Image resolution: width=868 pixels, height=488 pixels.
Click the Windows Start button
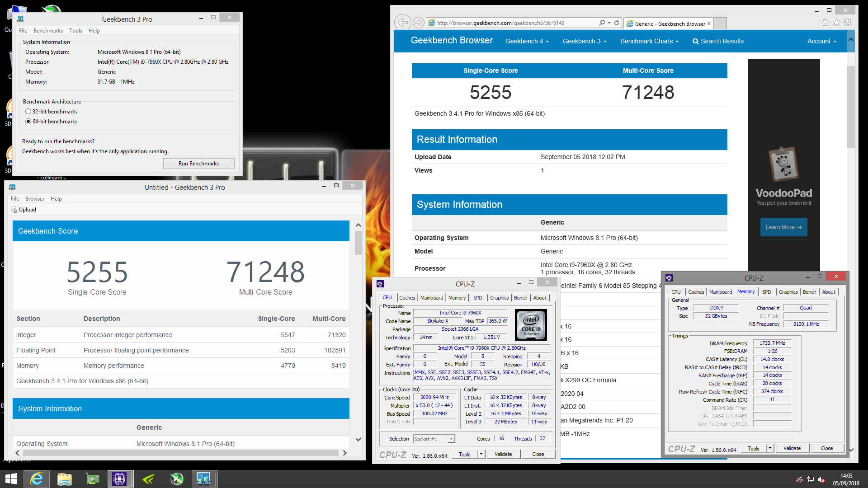(x=11, y=479)
